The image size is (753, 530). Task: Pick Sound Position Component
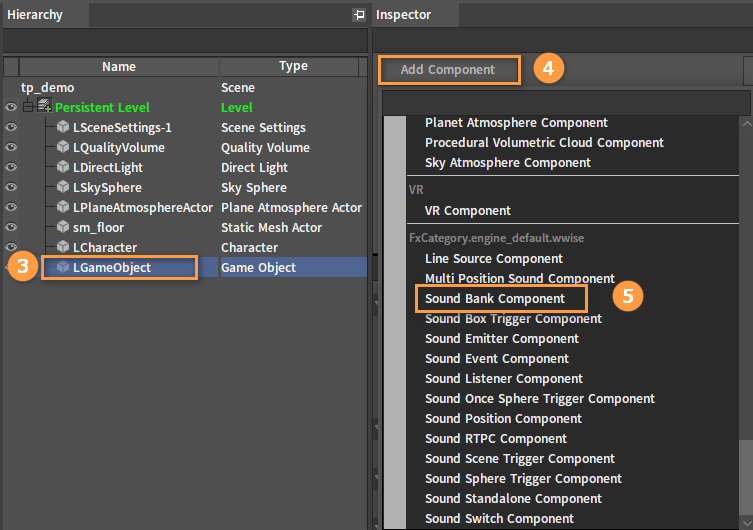pyautogui.click(x=503, y=419)
